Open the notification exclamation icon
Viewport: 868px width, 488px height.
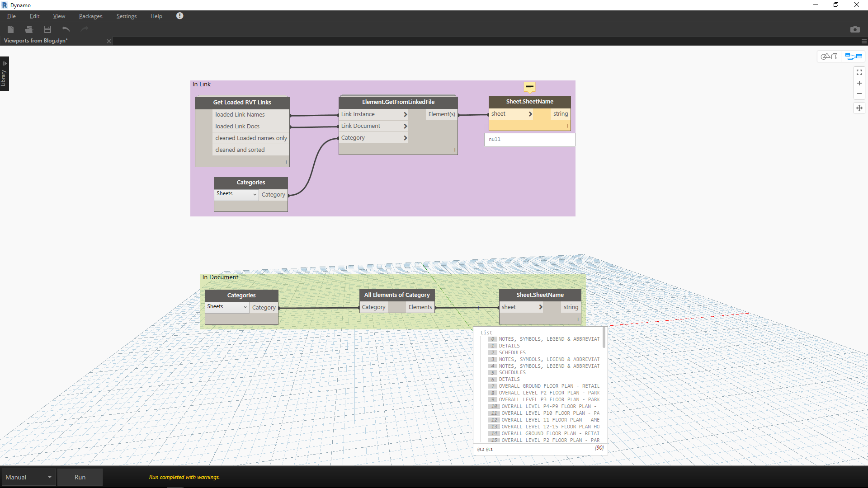click(179, 16)
